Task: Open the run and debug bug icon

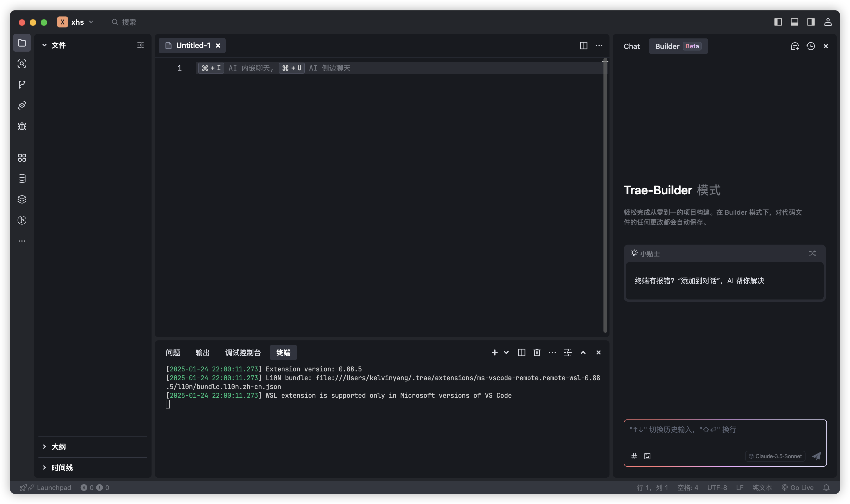Action: coord(22,126)
